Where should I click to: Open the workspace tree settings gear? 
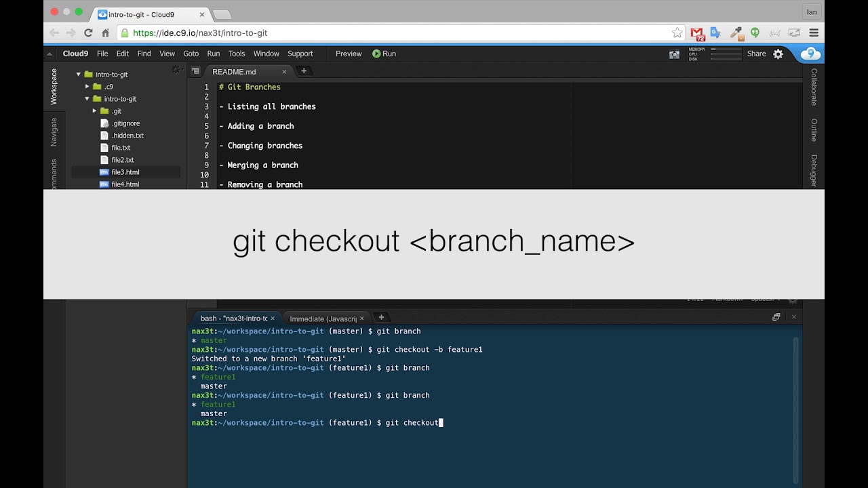176,70
